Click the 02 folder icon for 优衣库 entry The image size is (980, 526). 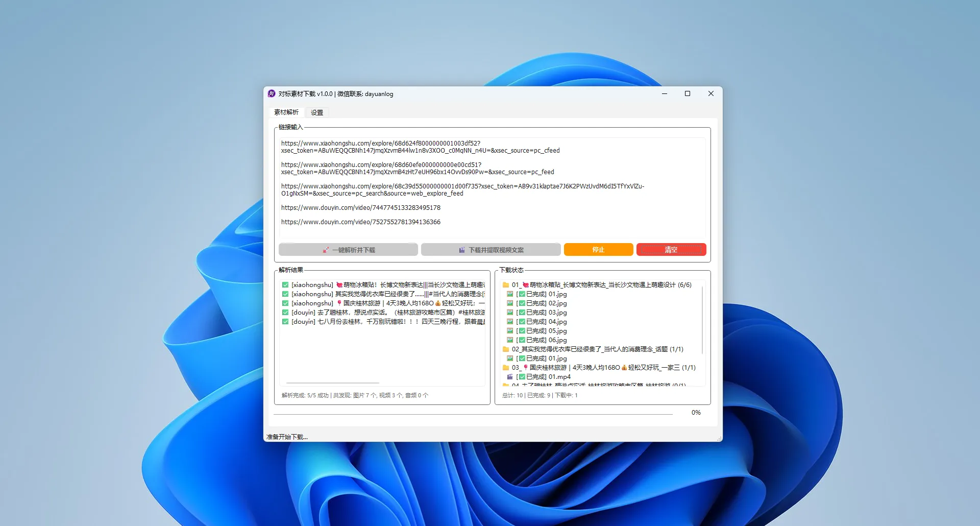(x=506, y=349)
